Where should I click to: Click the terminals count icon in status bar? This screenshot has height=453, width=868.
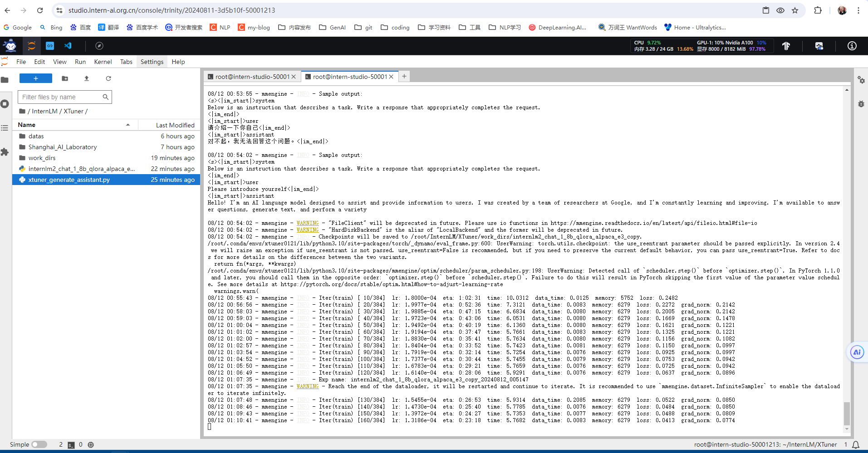pyautogui.click(x=71, y=445)
